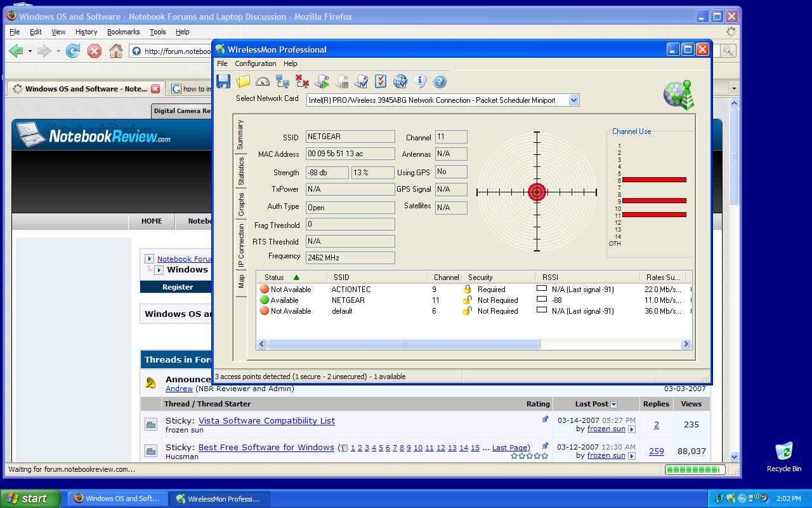Switch to the Statistics side tab

pyautogui.click(x=240, y=171)
